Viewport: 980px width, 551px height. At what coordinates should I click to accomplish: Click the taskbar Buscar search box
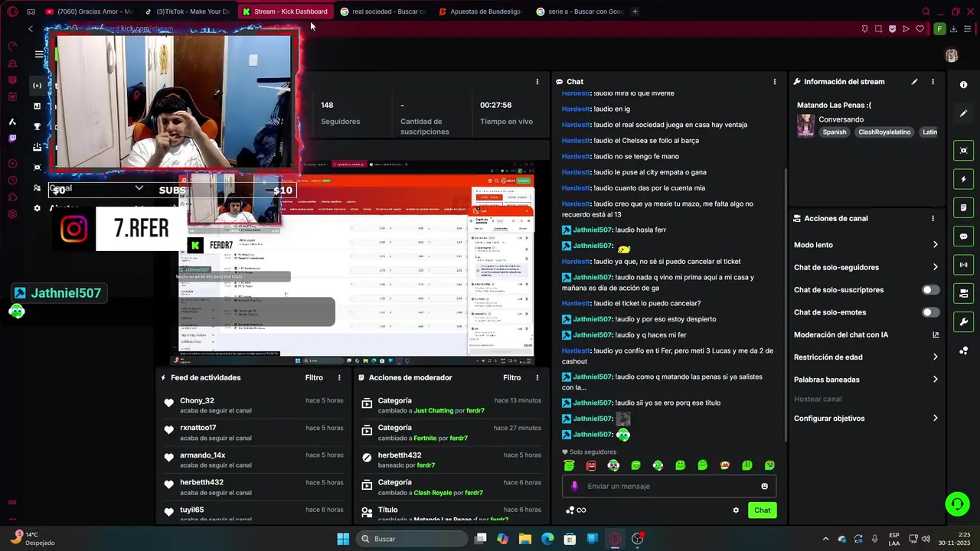pos(412,539)
